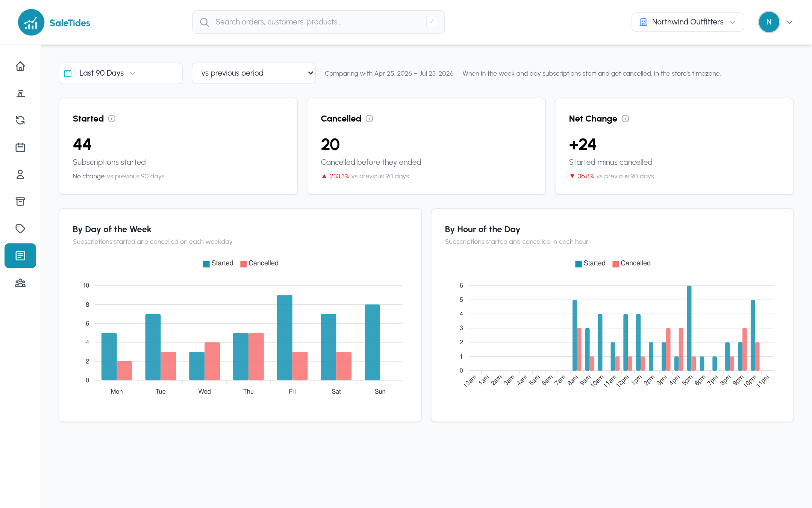The width and height of the screenshot is (812, 508).
Task: Click the '+24' Net Change value
Action: coord(582,144)
